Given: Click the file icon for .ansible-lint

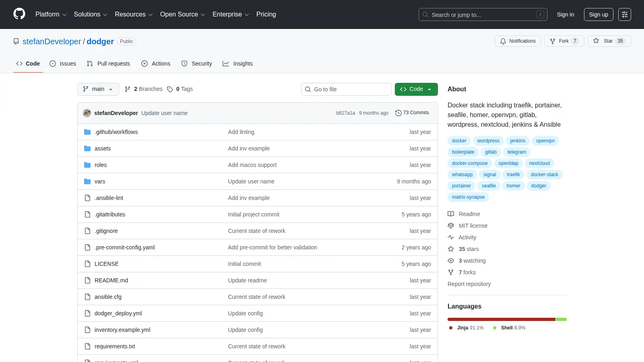Looking at the screenshot, I should (x=87, y=198).
